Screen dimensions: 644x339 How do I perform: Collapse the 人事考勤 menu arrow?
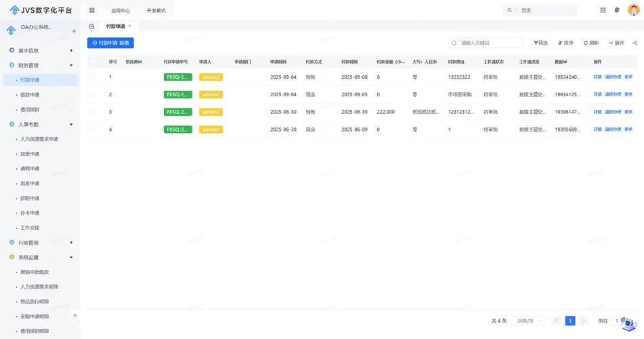point(71,124)
